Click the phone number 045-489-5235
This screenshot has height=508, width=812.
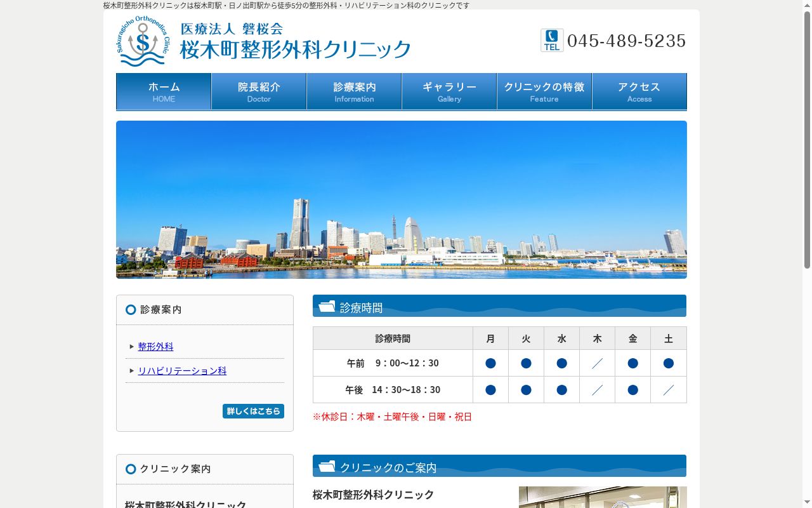click(x=627, y=41)
